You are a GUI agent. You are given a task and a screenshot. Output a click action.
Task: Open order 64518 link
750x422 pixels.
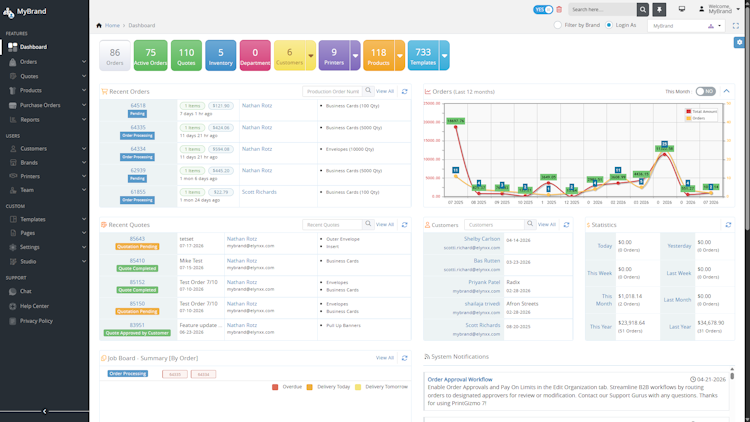[x=138, y=105]
